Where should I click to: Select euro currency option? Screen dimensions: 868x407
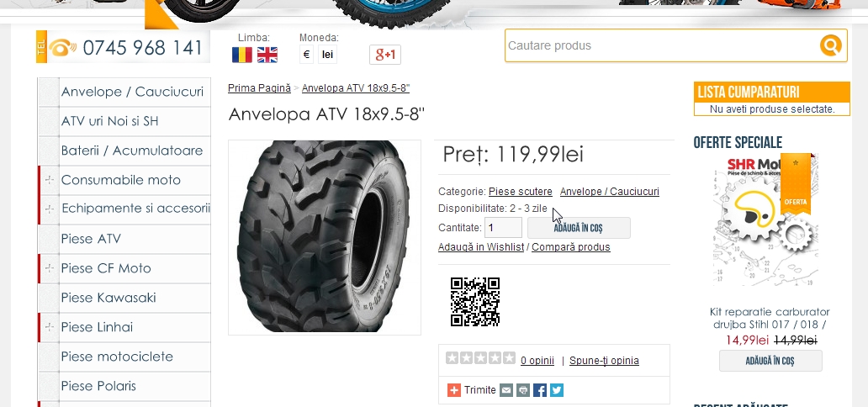[306, 55]
